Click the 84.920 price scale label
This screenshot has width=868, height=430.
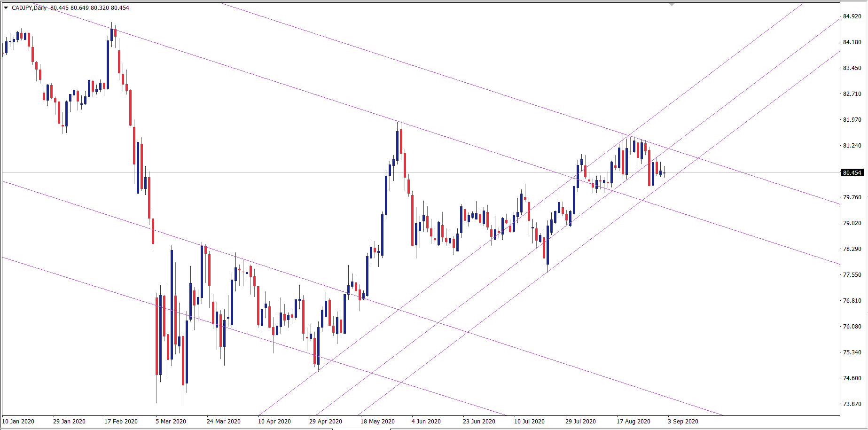(x=852, y=16)
